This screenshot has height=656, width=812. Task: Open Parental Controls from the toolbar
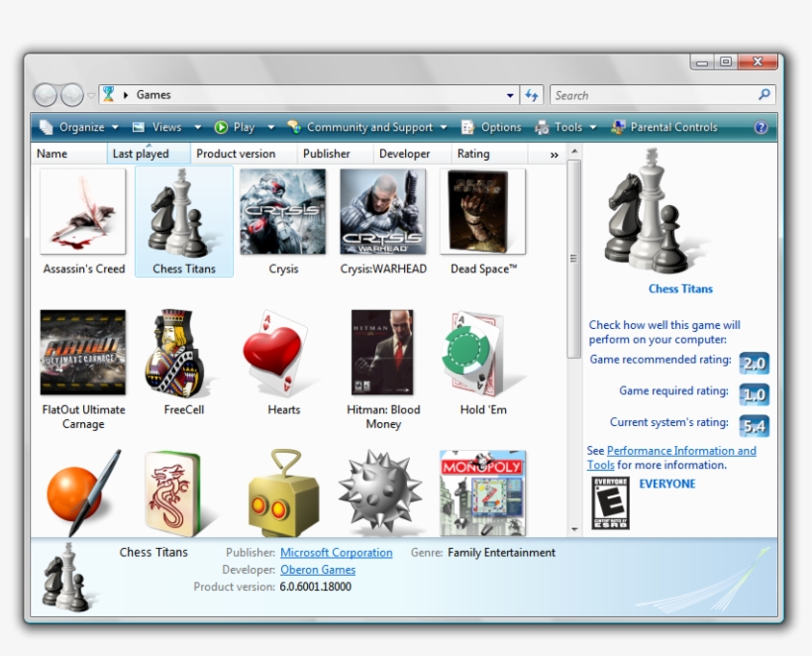(663, 128)
